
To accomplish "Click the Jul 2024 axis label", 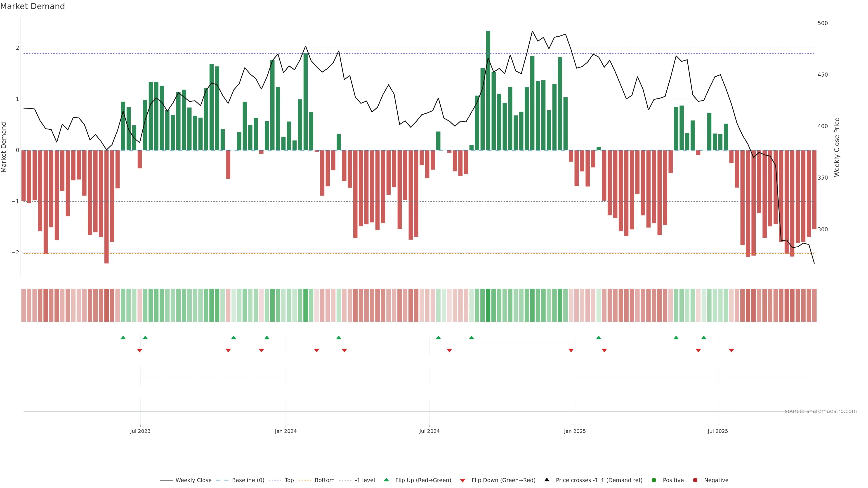I will click(x=429, y=431).
